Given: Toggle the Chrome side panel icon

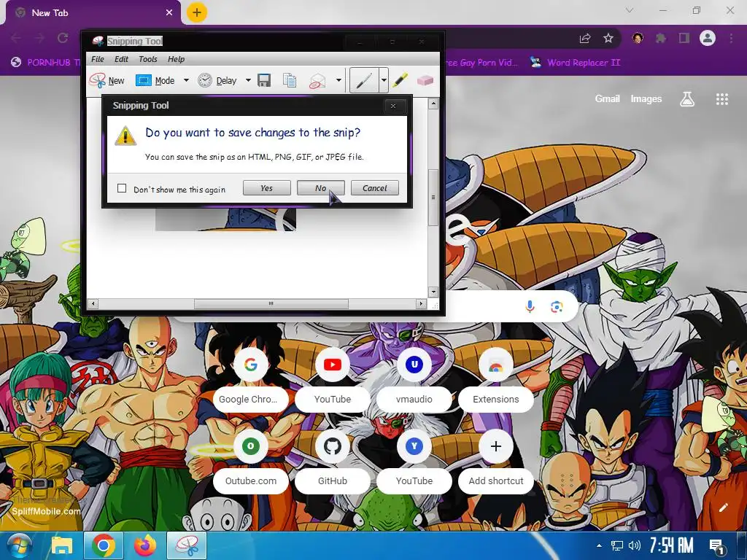Looking at the screenshot, I should pos(684,38).
